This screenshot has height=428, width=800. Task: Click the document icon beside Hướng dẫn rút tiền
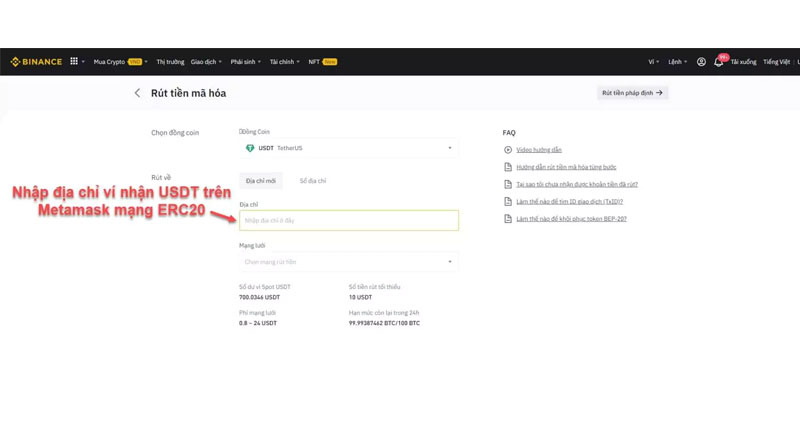(x=508, y=167)
